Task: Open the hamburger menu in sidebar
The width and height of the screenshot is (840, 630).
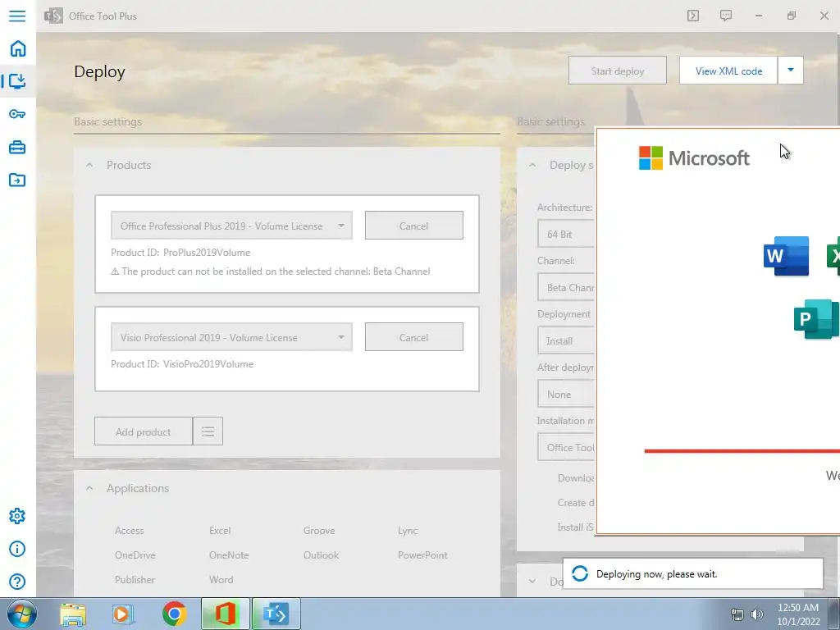Action: point(17,16)
